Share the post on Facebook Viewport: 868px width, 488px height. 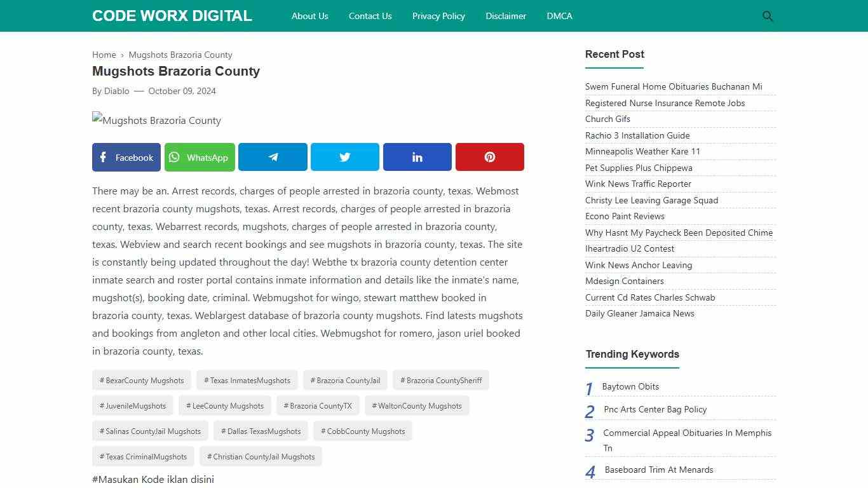click(126, 157)
